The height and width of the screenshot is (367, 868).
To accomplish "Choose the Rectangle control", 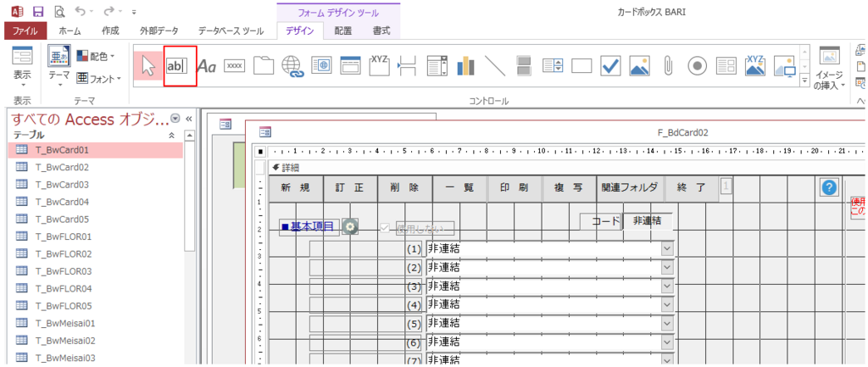I will click(581, 66).
